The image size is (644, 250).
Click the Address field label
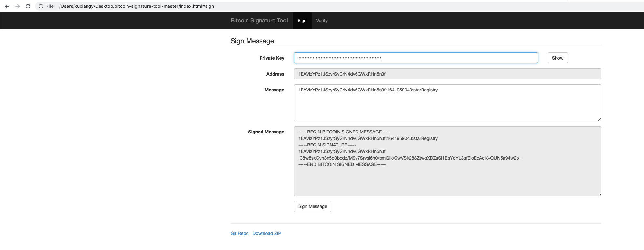[275, 74]
